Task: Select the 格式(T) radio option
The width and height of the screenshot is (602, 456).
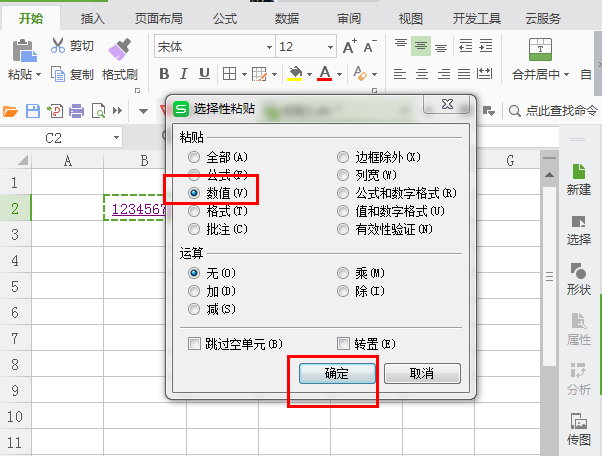Action: tap(194, 211)
